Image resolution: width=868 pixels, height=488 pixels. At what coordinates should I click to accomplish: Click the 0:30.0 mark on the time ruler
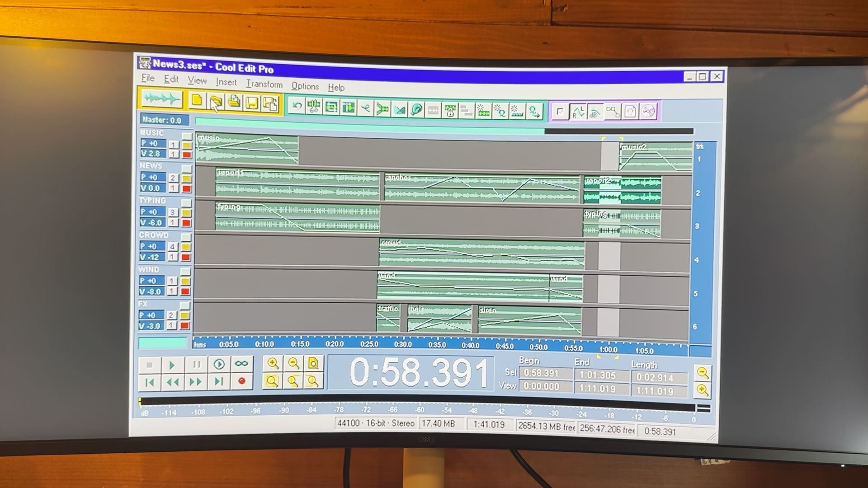[x=403, y=344]
